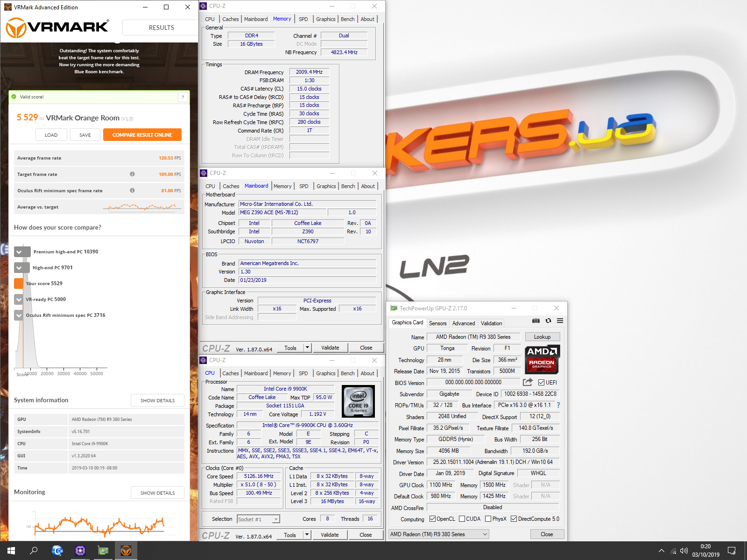This screenshot has height=560, width=747.
Task: Open taskbar search magnifier
Action: tap(34, 551)
